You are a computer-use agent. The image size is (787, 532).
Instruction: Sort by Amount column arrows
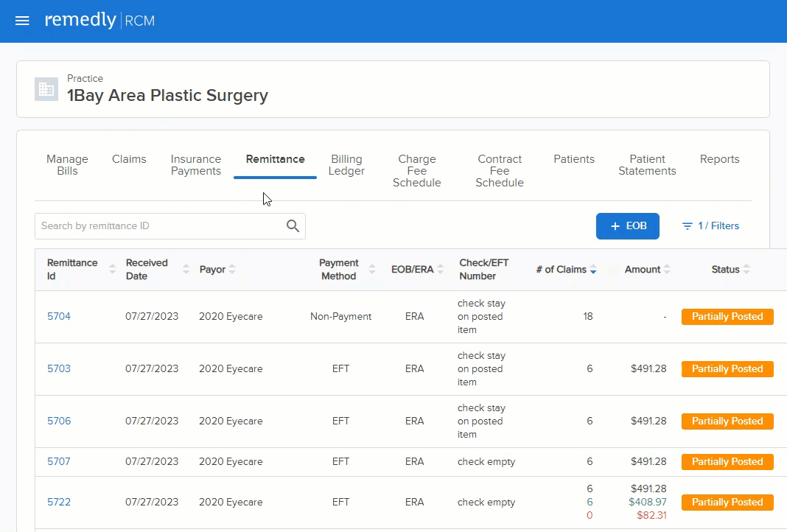(667, 270)
